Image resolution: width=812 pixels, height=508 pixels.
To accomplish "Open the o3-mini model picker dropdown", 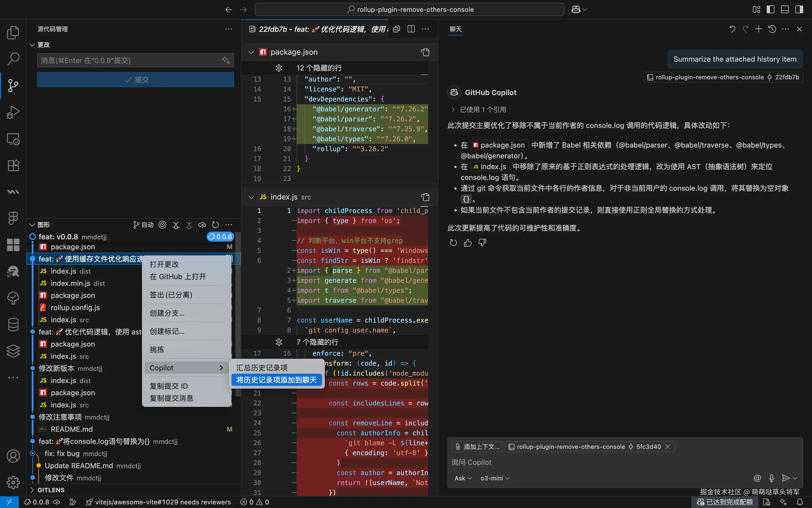I will (x=495, y=478).
